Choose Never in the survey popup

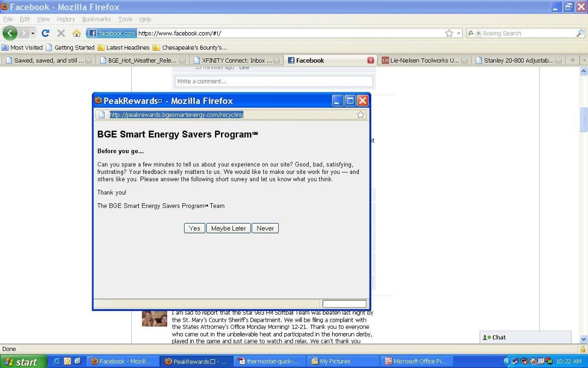tap(265, 228)
